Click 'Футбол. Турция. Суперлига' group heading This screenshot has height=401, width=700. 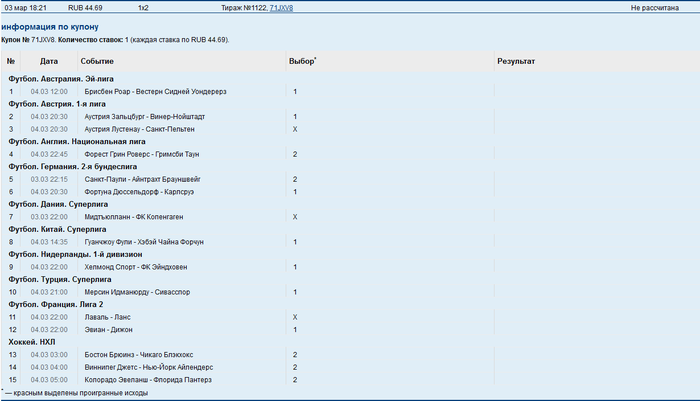tap(60, 279)
